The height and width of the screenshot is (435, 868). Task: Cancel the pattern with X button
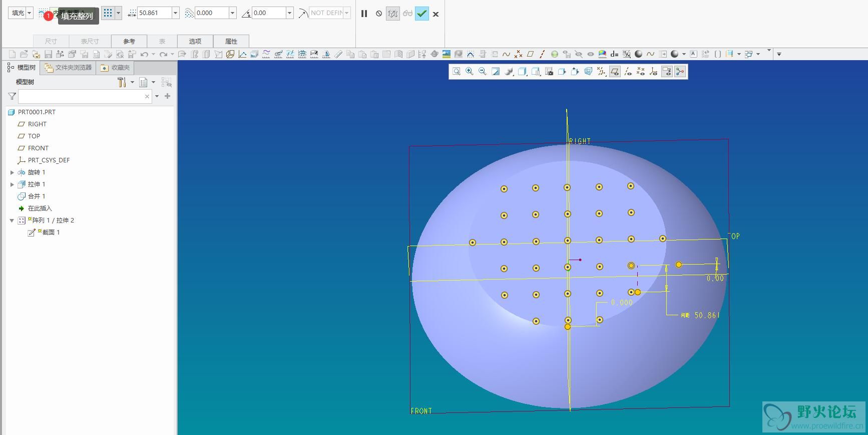[x=436, y=14]
